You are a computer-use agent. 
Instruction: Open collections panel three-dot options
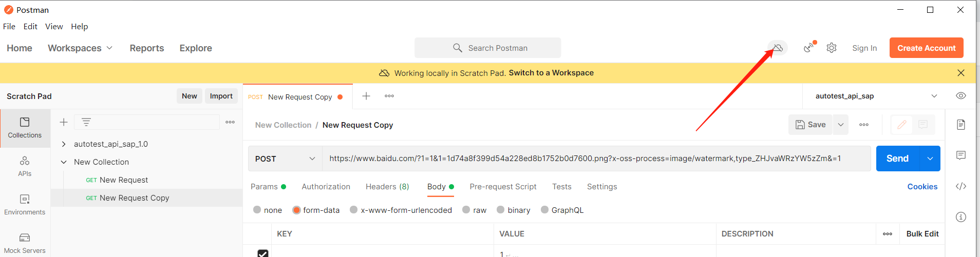pos(230,122)
